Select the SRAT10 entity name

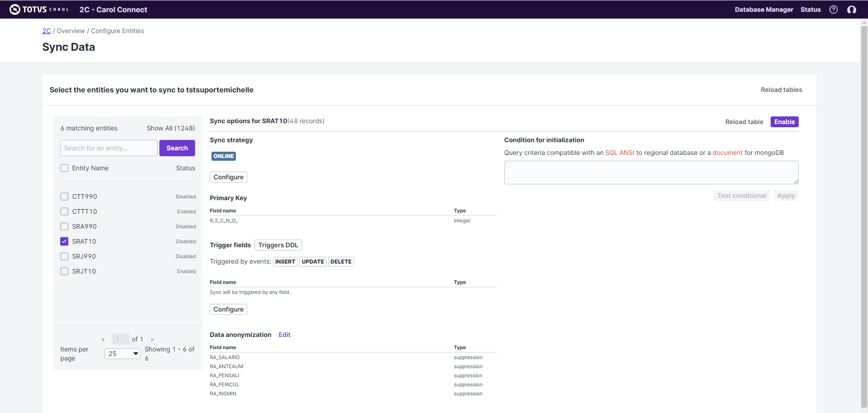84,241
